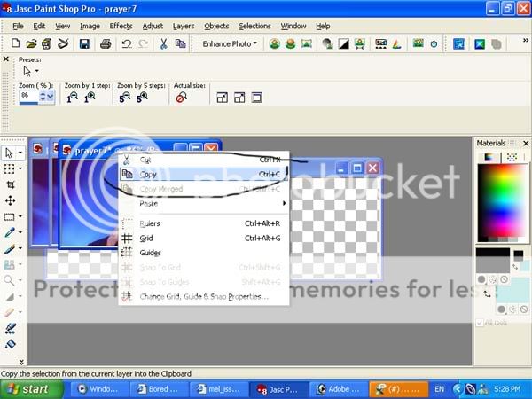Pick a color from the Materials rainbow palette
The image size is (532, 399).
click(x=502, y=201)
